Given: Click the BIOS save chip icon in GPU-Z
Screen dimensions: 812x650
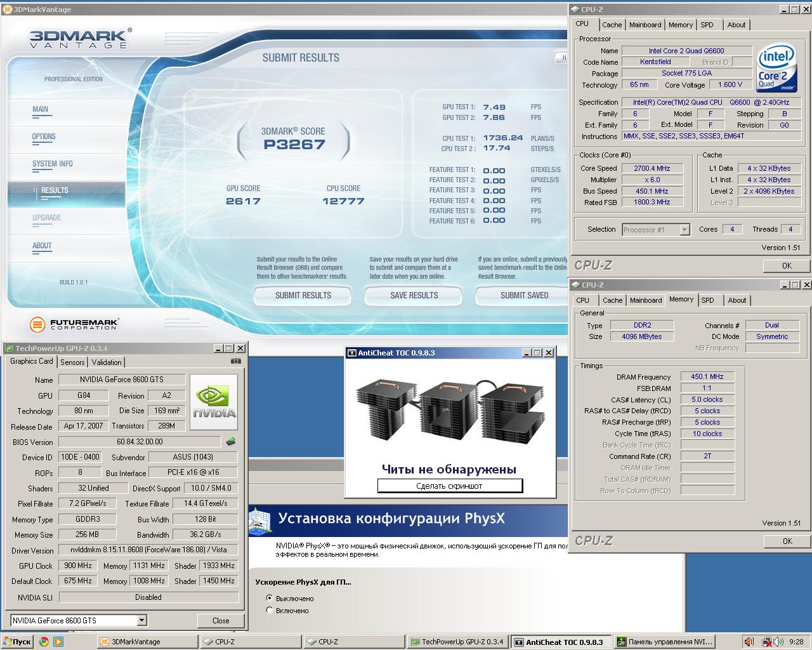Looking at the screenshot, I should coord(231,442).
